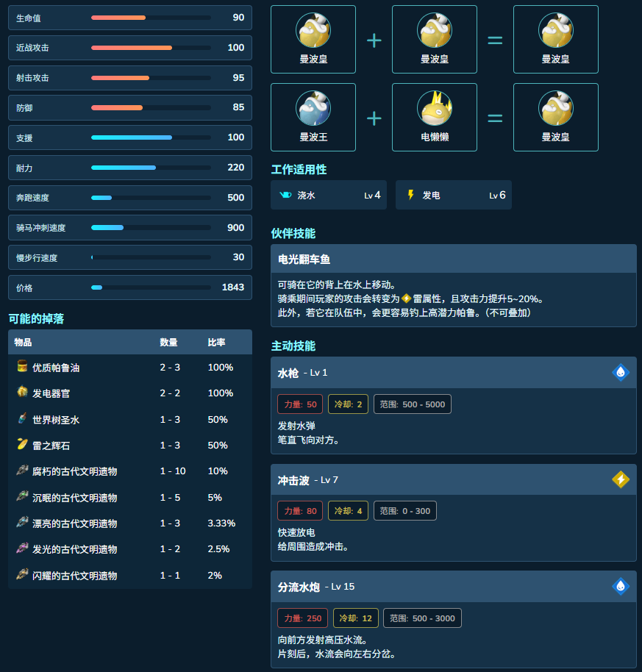The image size is (642, 672).
Task: Click the 冷却: 4 tag on 冲击波
Action: click(x=348, y=511)
